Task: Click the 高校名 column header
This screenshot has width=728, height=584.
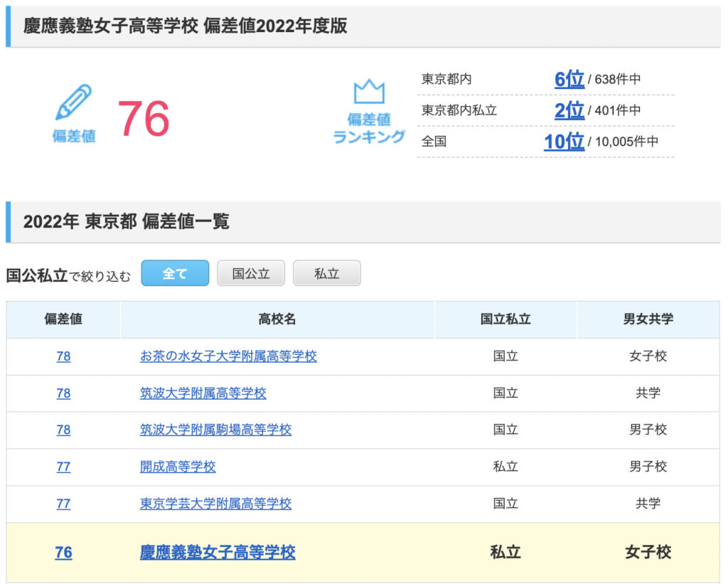Action: click(277, 319)
